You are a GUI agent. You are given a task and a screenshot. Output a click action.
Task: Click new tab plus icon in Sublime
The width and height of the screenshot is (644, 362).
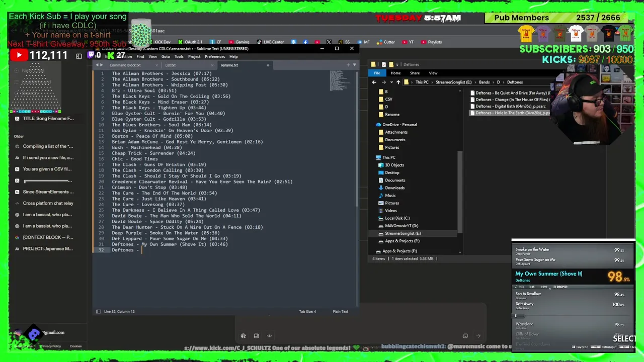coord(348,65)
